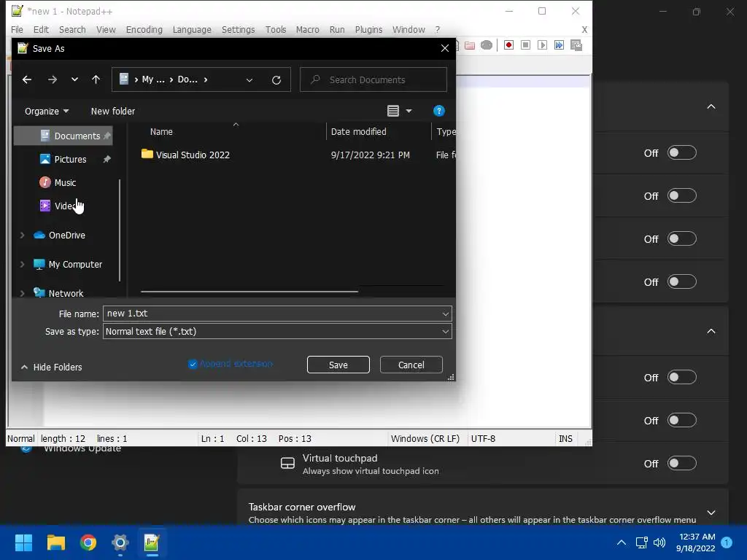Go forward in Save As dialog
Viewport: 747px width, 560px height.
pos(53,79)
